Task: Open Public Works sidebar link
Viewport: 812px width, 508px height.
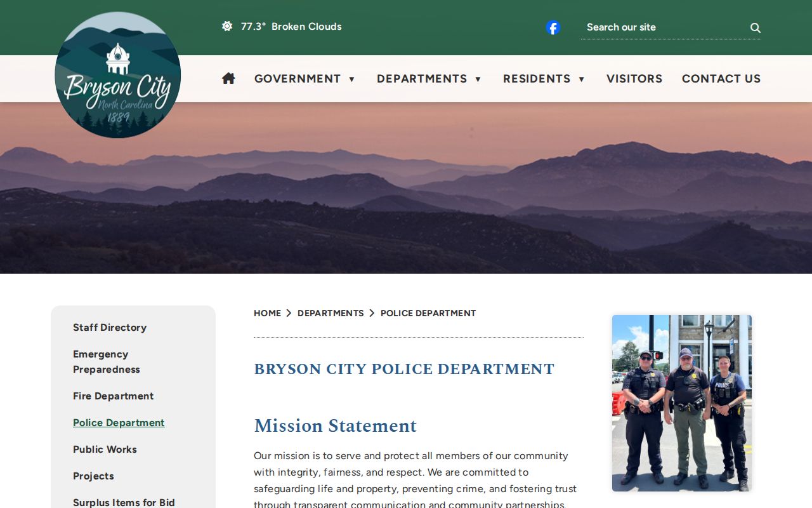Action: [x=105, y=449]
